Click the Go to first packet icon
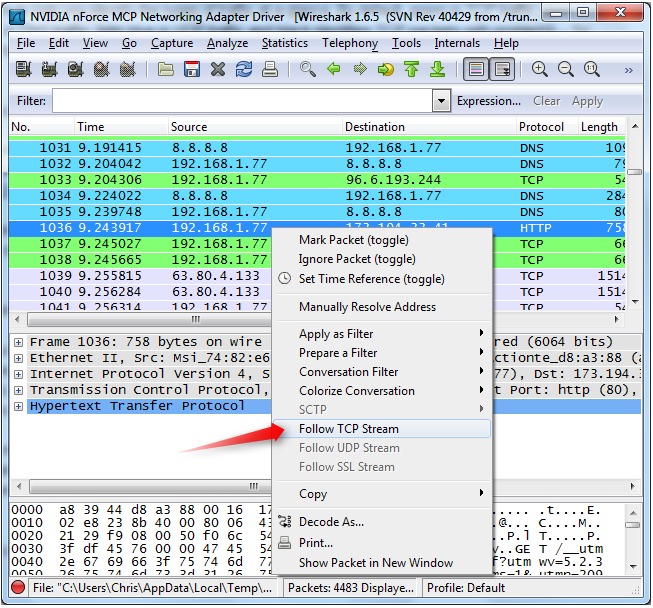 (x=411, y=70)
